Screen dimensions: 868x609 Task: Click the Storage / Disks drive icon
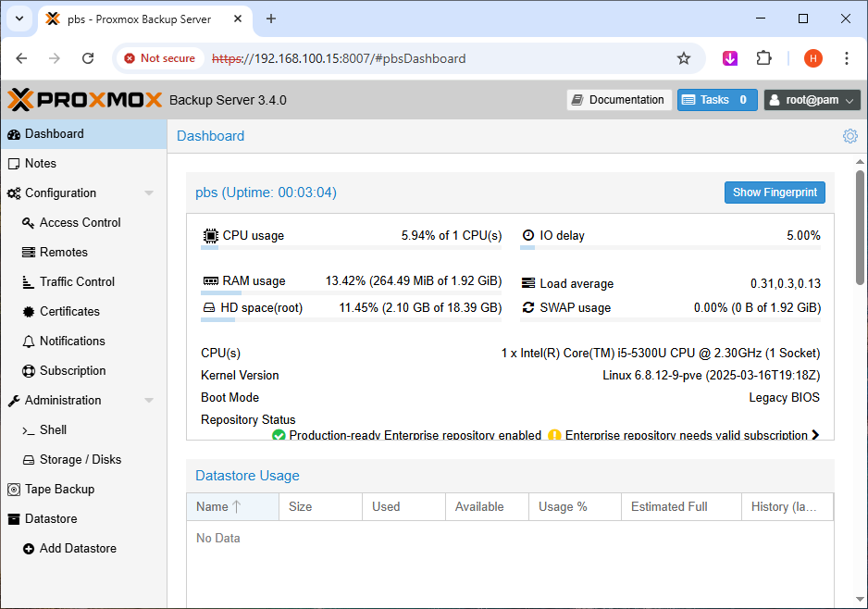tap(29, 460)
